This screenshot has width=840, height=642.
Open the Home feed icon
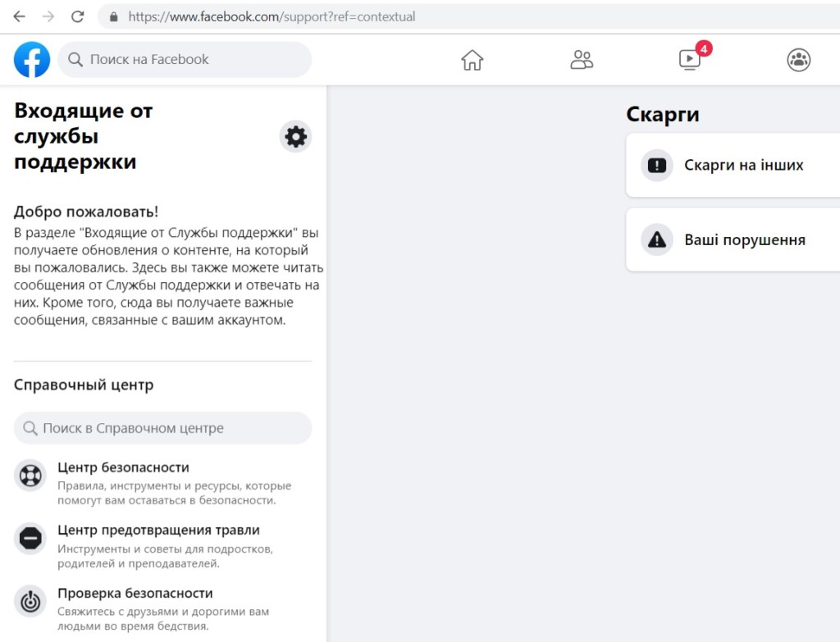pos(472,60)
